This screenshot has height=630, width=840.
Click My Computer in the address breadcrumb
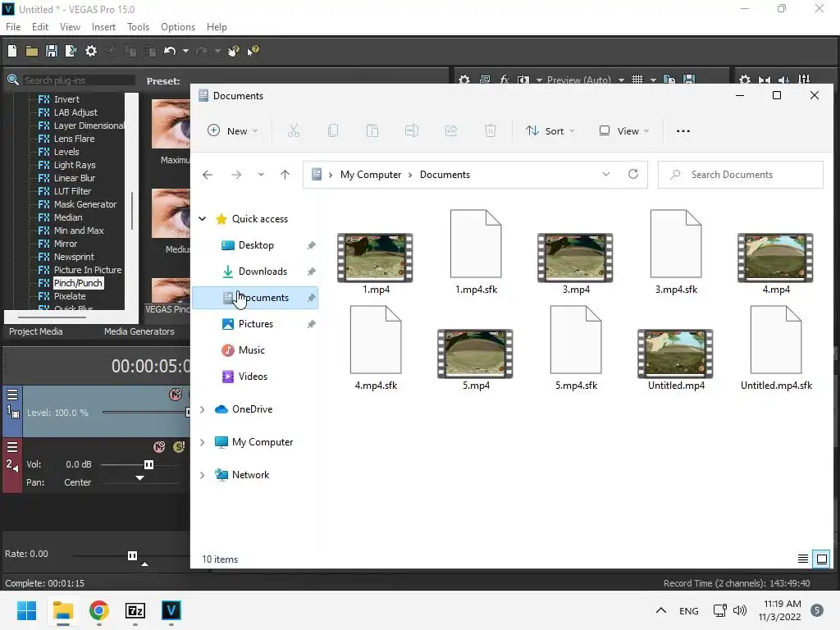[x=371, y=175]
